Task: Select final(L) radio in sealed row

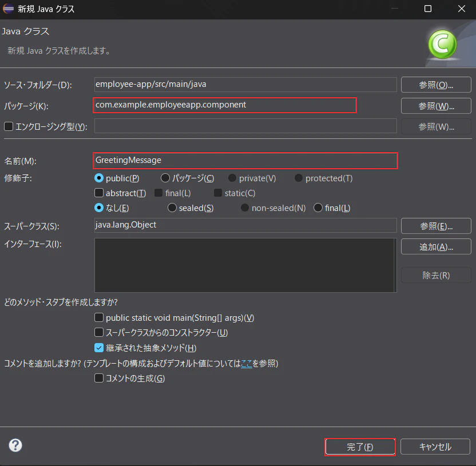Action: click(x=318, y=208)
